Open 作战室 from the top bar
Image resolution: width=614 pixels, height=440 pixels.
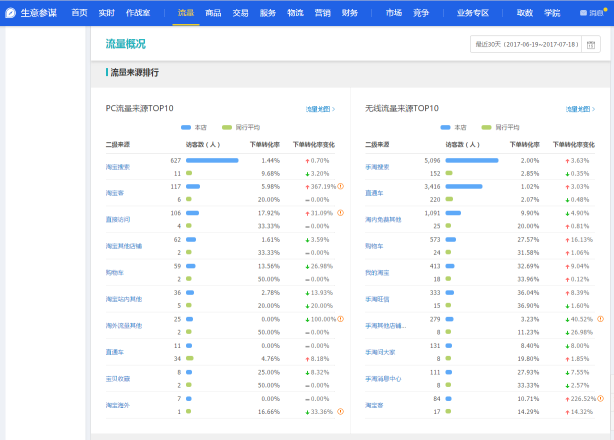point(138,13)
